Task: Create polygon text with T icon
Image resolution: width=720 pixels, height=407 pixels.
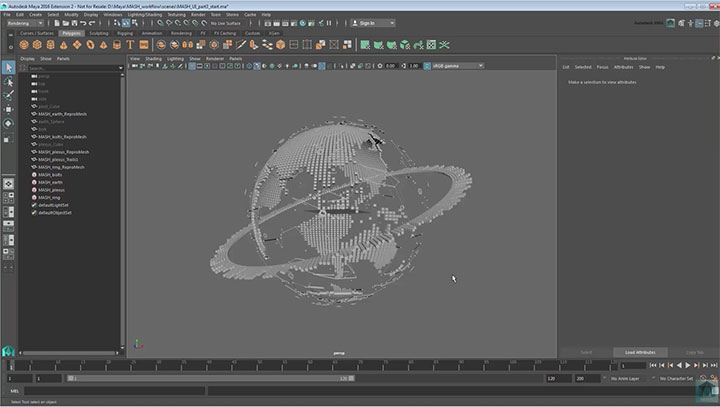Action: pos(130,45)
